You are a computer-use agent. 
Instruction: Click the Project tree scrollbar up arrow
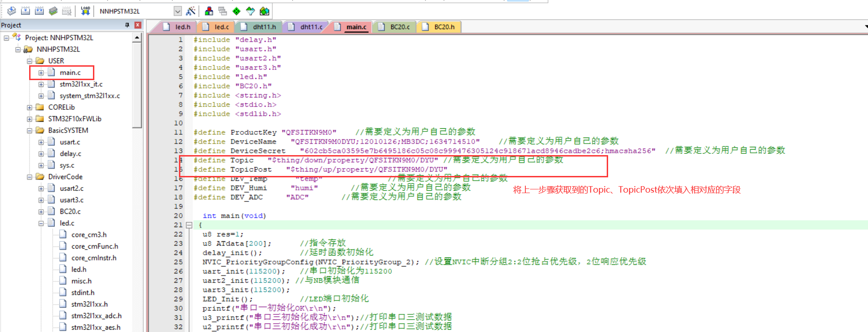click(137, 38)
